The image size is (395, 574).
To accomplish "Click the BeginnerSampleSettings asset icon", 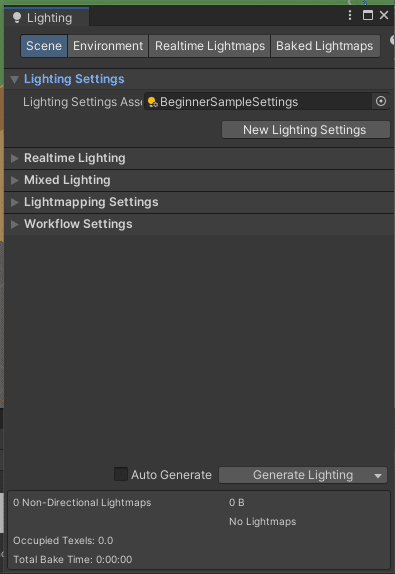I will pyautogui.click(x=152, y=102).
